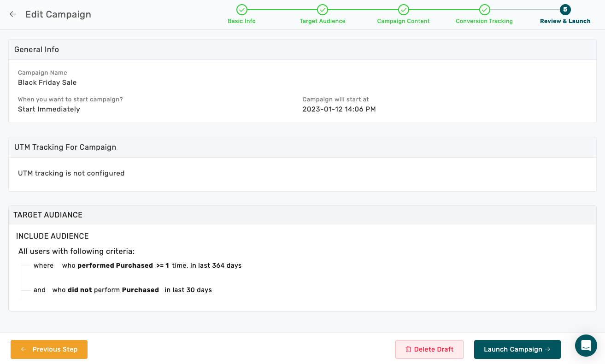
Task: Open the chat support widget
Action: [x=586, y=346]
